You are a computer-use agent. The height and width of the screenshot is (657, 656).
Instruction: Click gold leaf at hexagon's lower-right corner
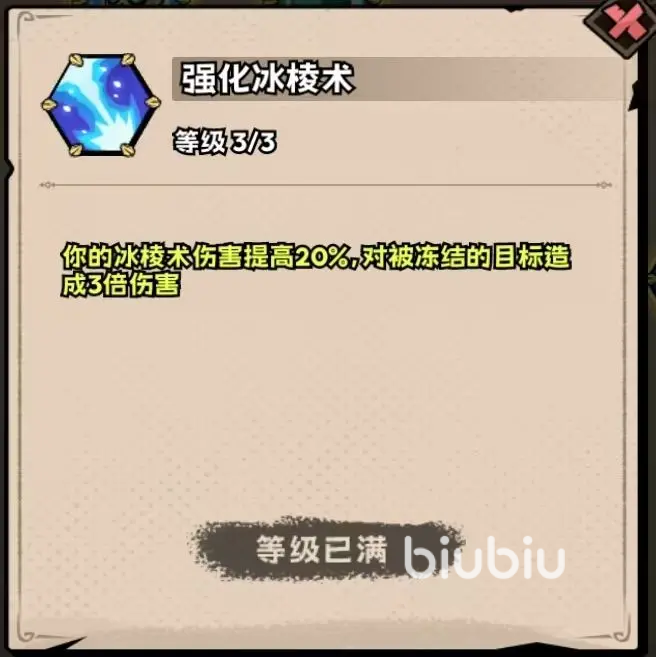click(x=127, y=149)
